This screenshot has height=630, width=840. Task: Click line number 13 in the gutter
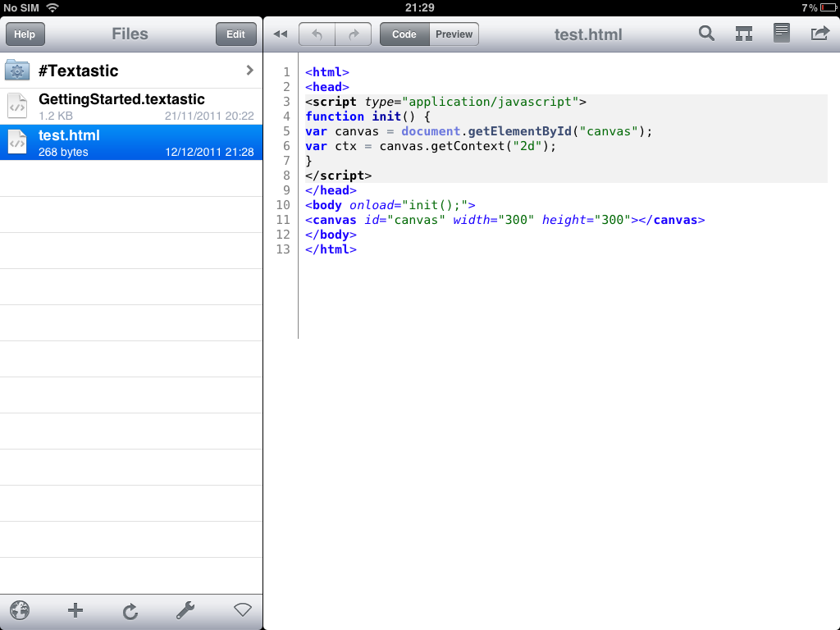pos(283,249)
